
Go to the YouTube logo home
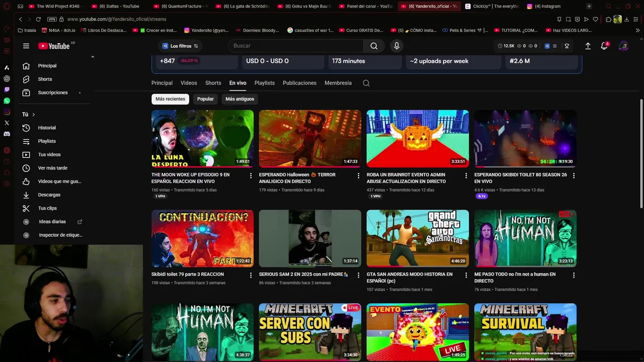coord(54,46)
